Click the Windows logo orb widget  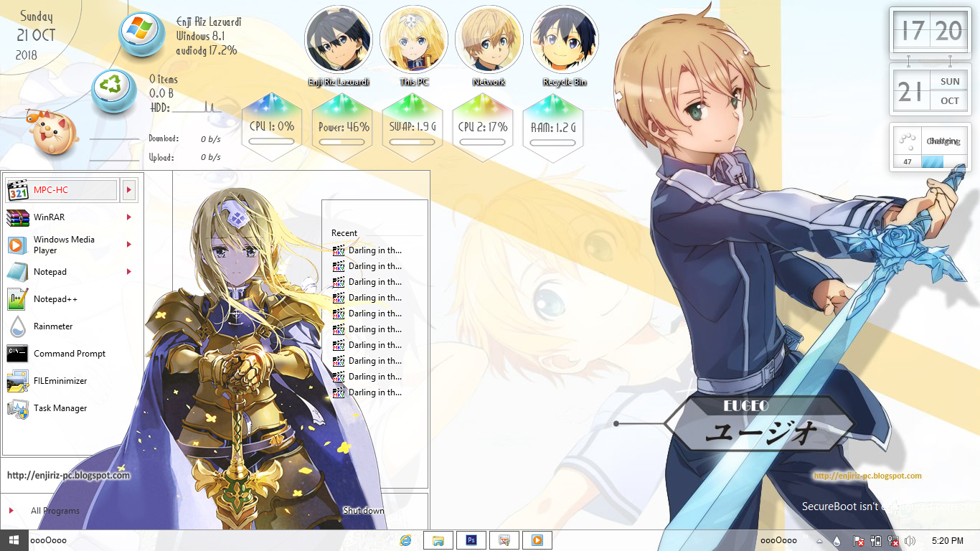pos(141,34)
